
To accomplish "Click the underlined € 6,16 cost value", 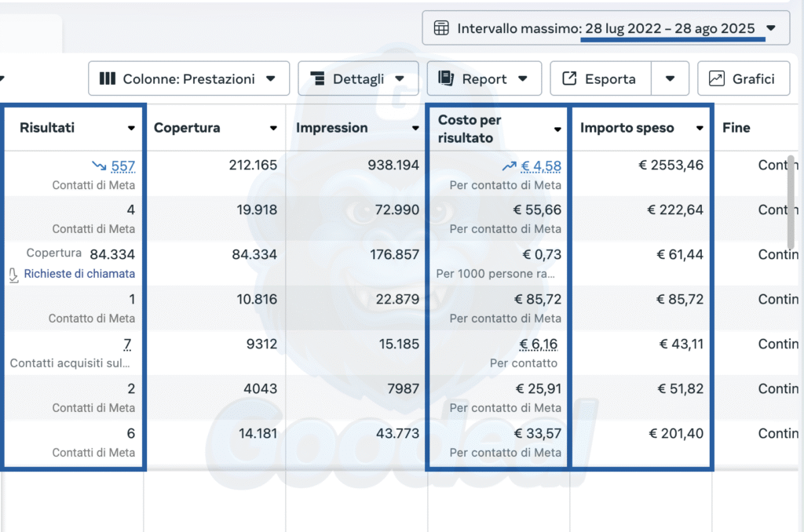I will tap(539, 344).
